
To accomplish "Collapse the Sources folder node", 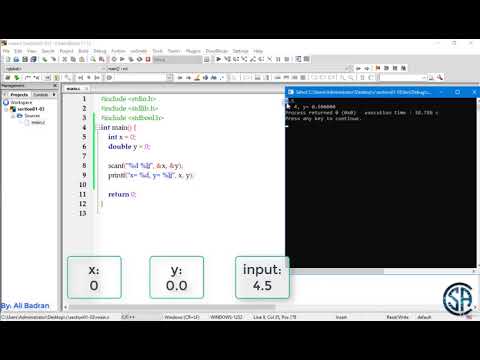I will (13, 116).
